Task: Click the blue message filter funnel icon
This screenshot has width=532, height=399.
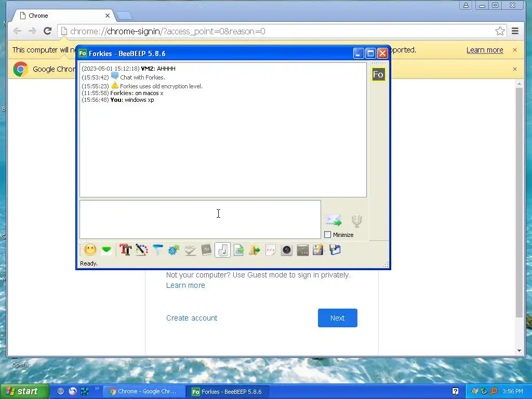Action: [158, 250]
